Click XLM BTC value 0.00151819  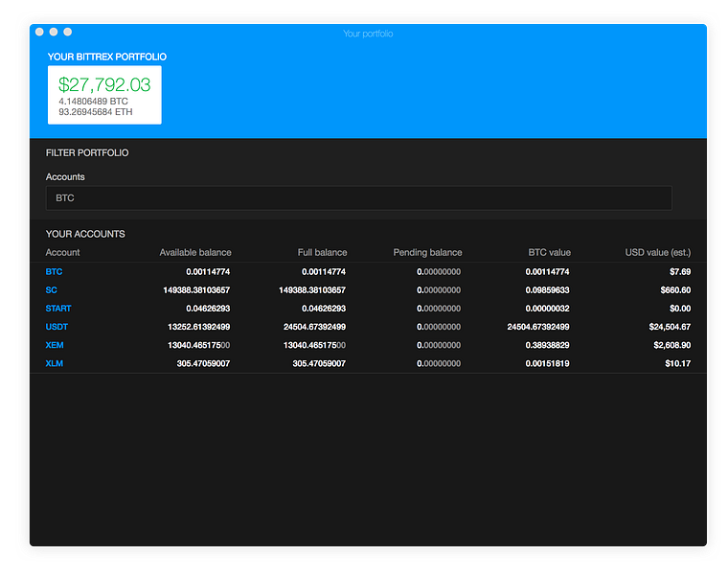click(x=547, y=363)
